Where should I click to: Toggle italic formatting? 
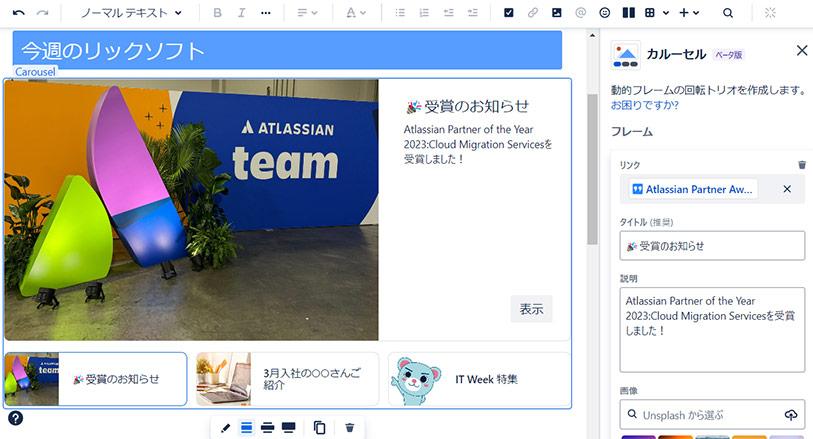coord(241,13)
